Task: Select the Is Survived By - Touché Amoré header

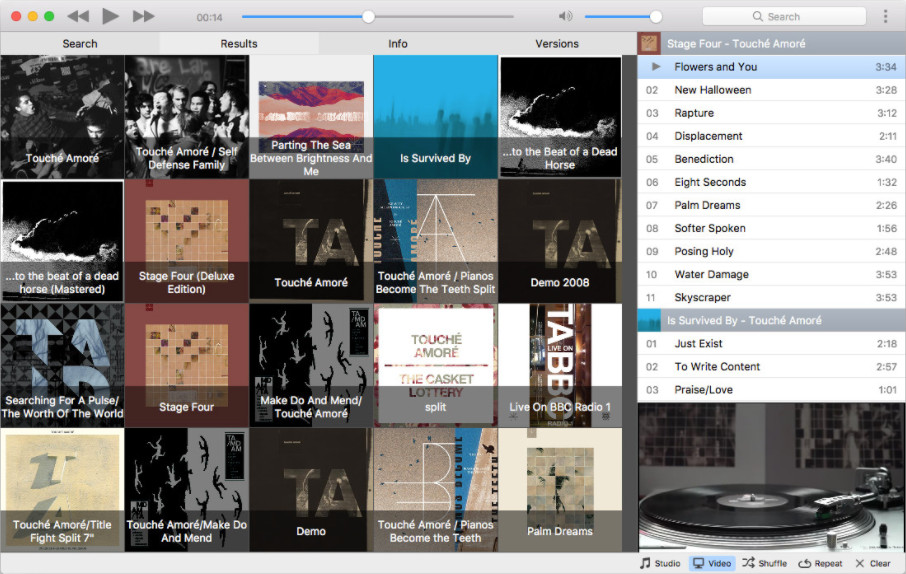Action: (771, 320)
